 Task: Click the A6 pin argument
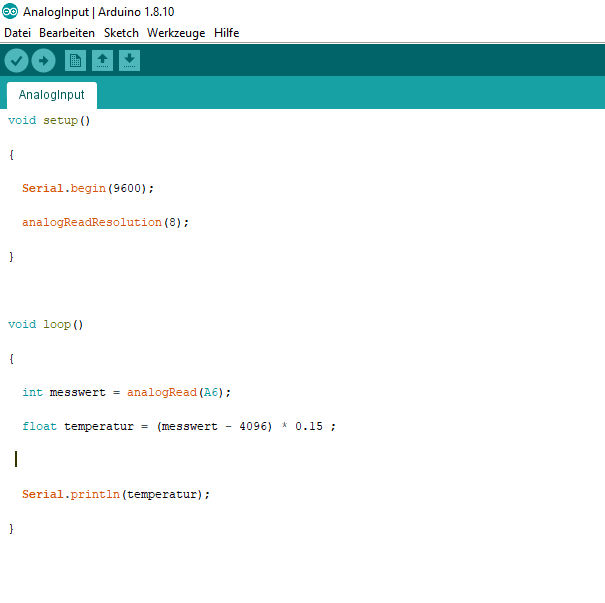tap(211, 392)
